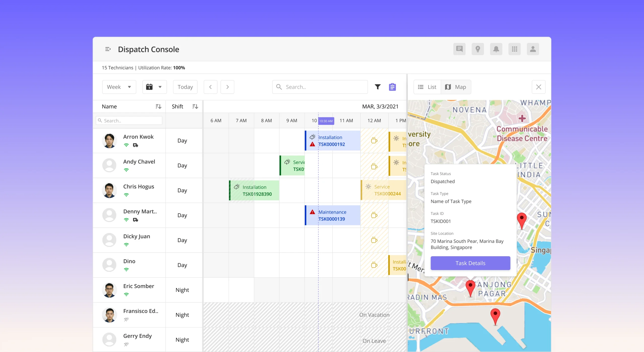
Task: Select Arron Kwok's avatar
Action: (109, 141)
